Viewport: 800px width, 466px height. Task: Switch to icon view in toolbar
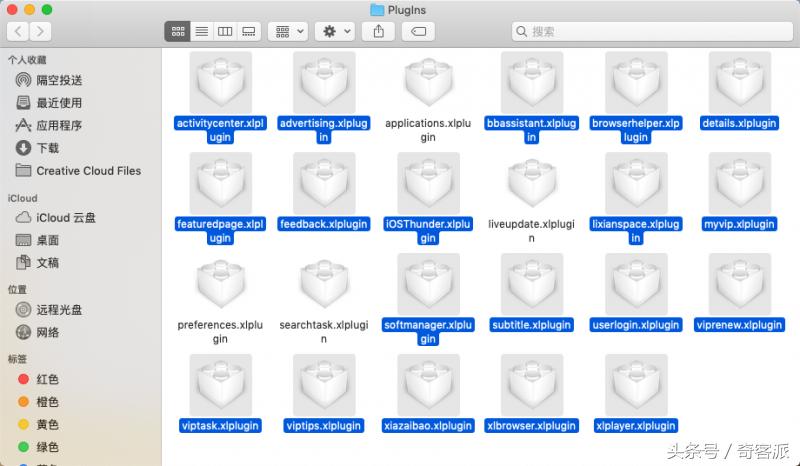[177, 31]
